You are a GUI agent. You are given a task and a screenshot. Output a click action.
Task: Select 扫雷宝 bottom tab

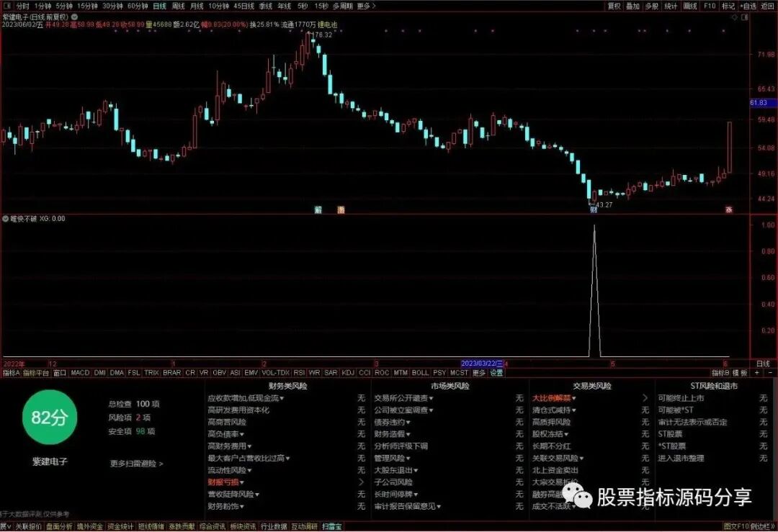(332, 526)
